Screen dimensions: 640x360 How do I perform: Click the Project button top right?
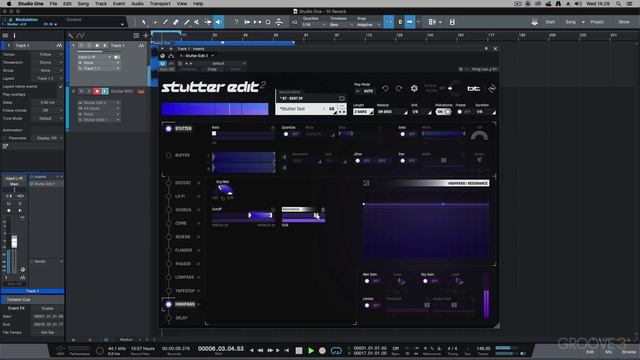click(x=597, y=22)
